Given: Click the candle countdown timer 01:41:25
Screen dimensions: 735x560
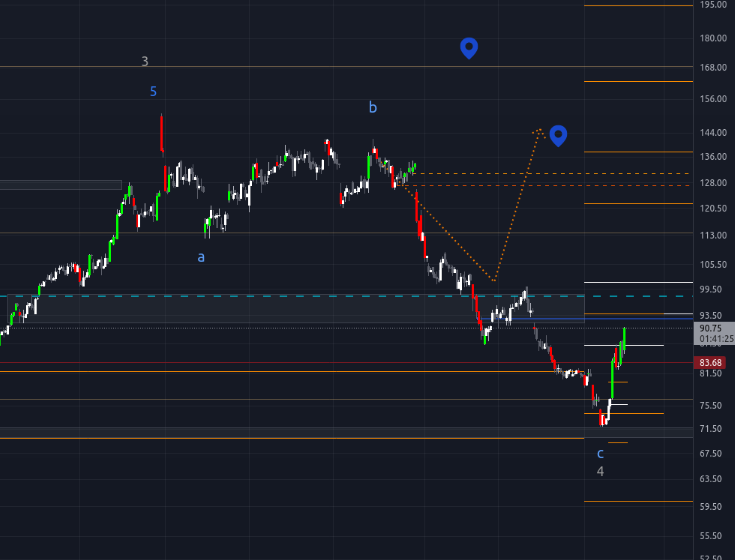Looking at the screenshot, I should pos(716,339).
